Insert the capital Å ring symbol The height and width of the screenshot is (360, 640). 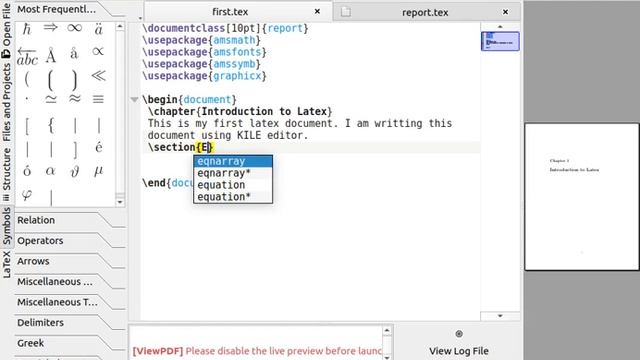pos(51,55)
